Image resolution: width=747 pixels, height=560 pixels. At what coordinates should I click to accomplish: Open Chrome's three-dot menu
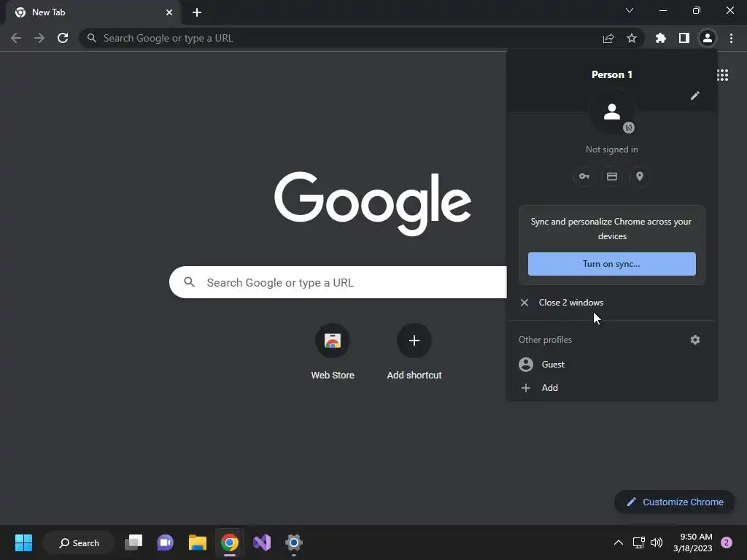click(731, 38)
